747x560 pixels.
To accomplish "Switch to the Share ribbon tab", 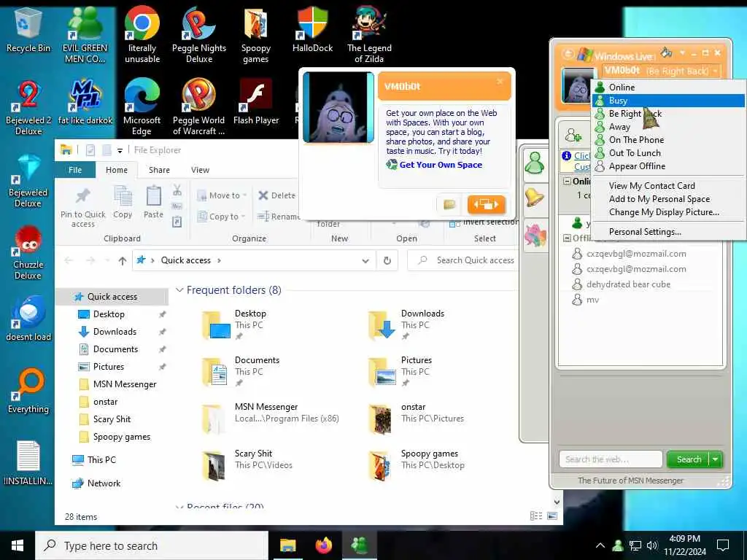I will [159, 170].
